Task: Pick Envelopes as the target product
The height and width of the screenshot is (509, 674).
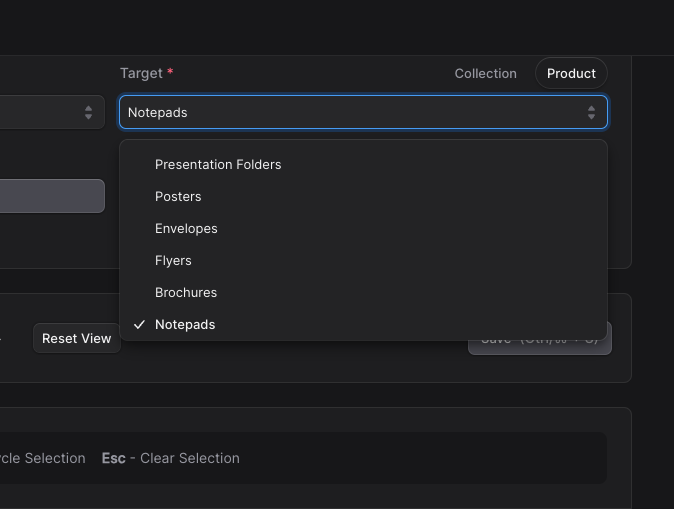Action: click(x=363, y=229)
